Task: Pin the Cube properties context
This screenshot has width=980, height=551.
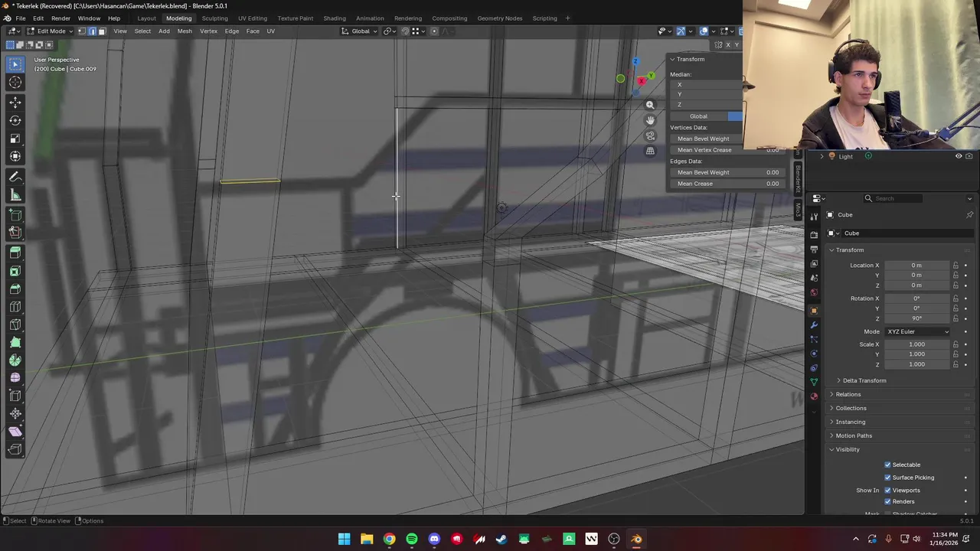Action: tap(969, 215)
